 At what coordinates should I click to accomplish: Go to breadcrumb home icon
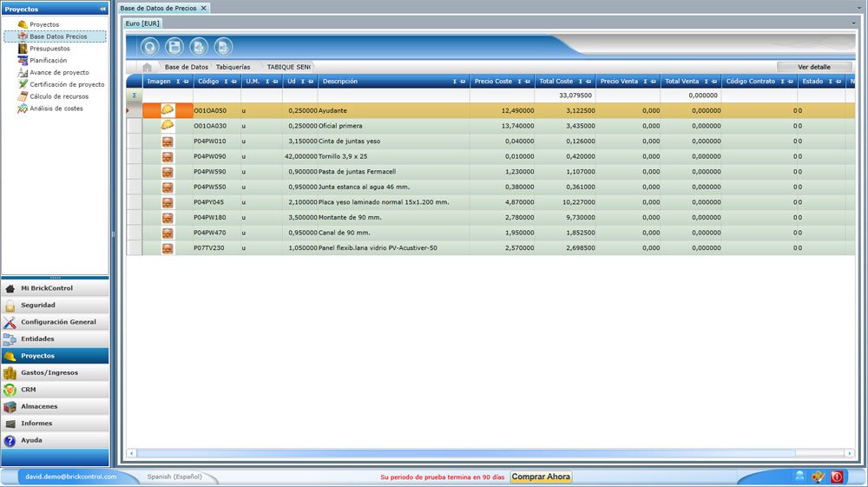(147, 67)
